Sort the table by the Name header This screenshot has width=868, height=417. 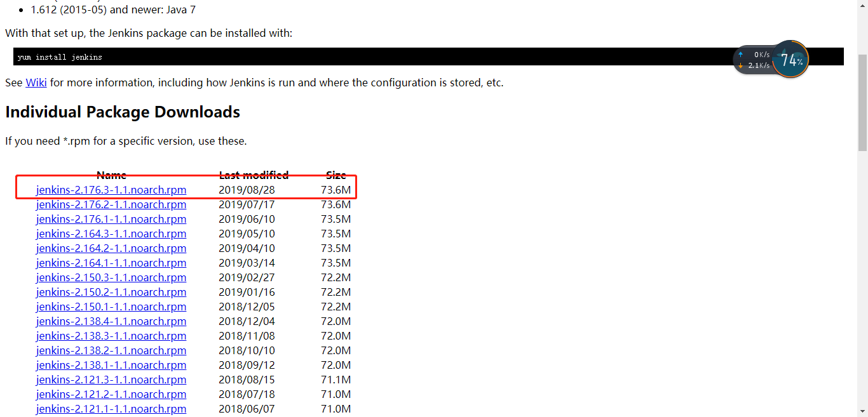pyautogui.click(x=111, y=175)
